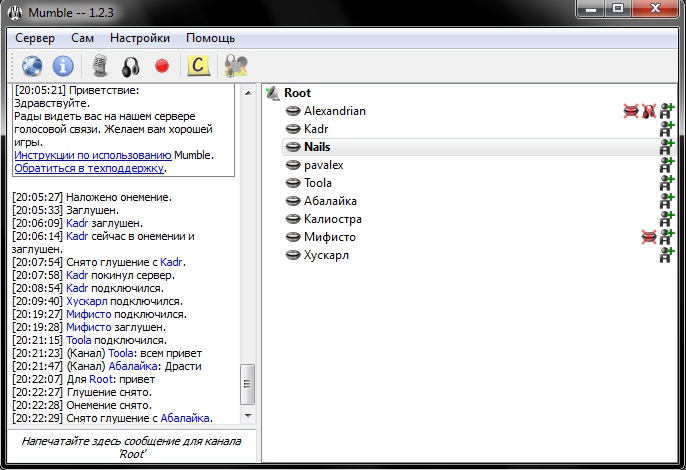The image size is (686, 470).
Task: Click Alexandrian's muted lips status icon
Action: [631, 111]
